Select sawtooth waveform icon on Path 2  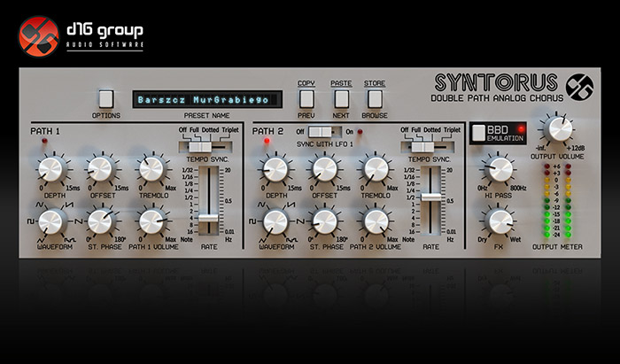(291, 205)
